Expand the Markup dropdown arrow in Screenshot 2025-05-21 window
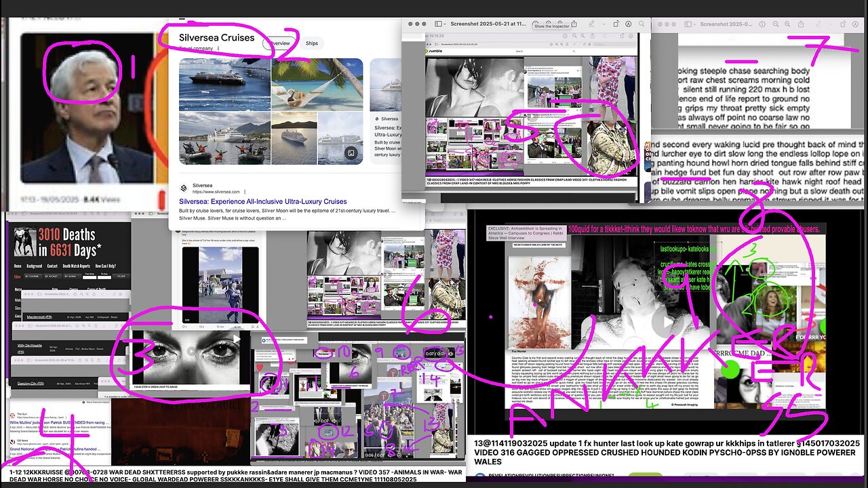 [604, 24]
